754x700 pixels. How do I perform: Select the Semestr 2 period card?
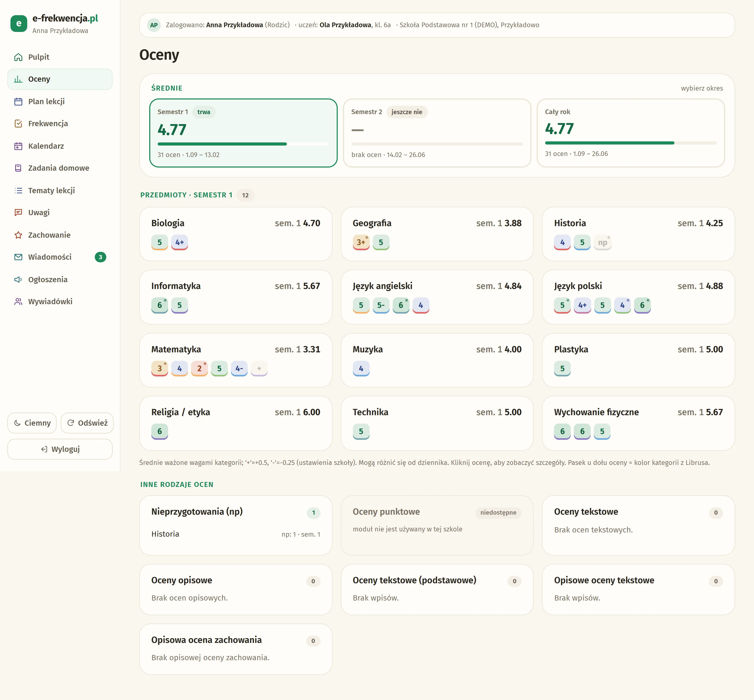pos(437,133)
